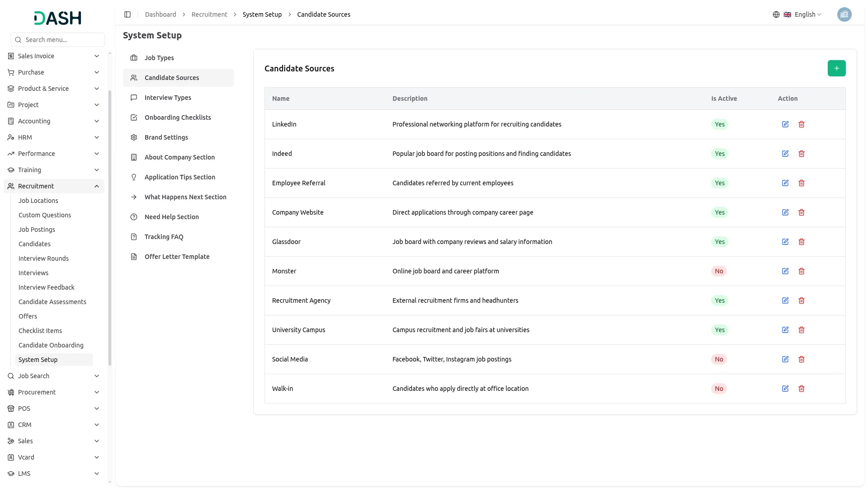Open the Tracking FAQ section
This screenshot has height=488, width=868.
[178, 237]
